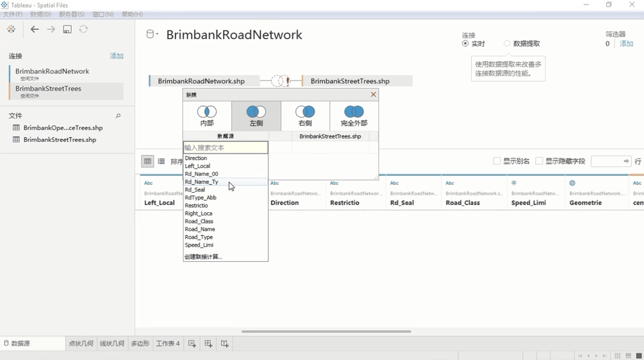Select the 数据提取 extract radio button
Screen dimensions: 644x360
[507, 44]
